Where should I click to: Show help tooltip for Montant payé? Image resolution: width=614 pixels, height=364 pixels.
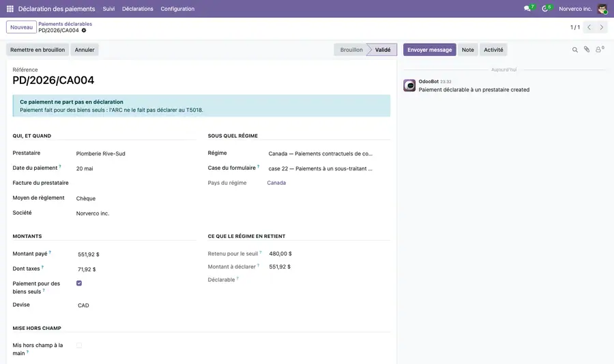click(50, 252)
